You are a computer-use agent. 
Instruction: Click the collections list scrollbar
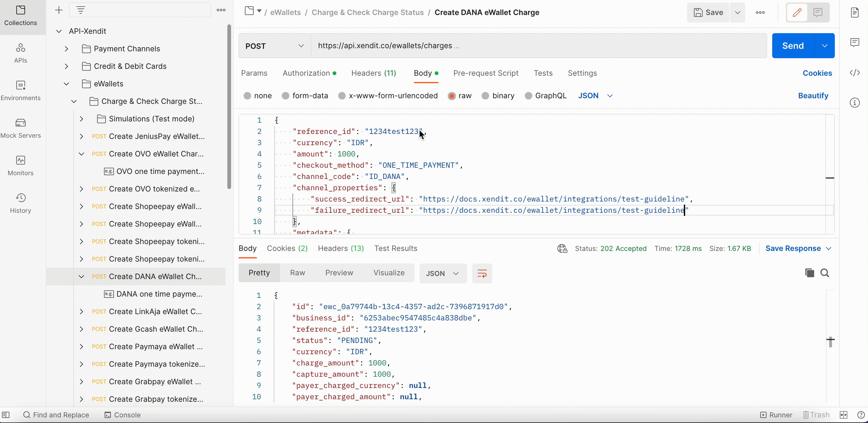[229, 106]
